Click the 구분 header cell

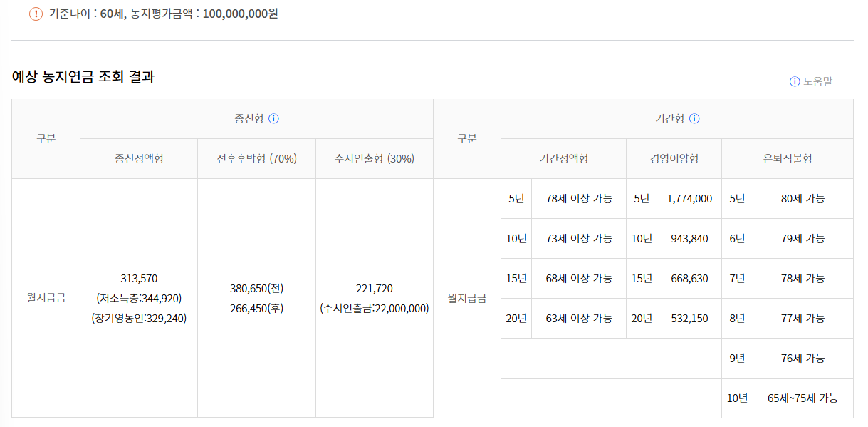coord(45,138)
